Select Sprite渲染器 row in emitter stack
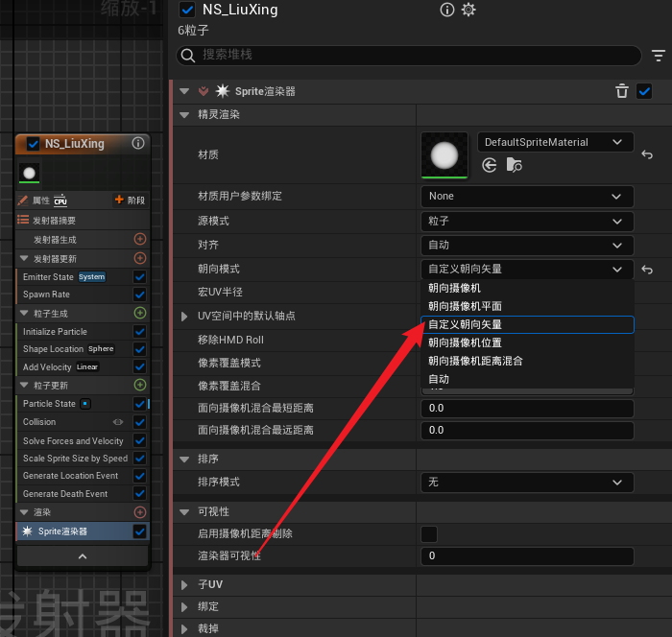The height and width of the screenshot is (637, 672). [x=83, y=531]
